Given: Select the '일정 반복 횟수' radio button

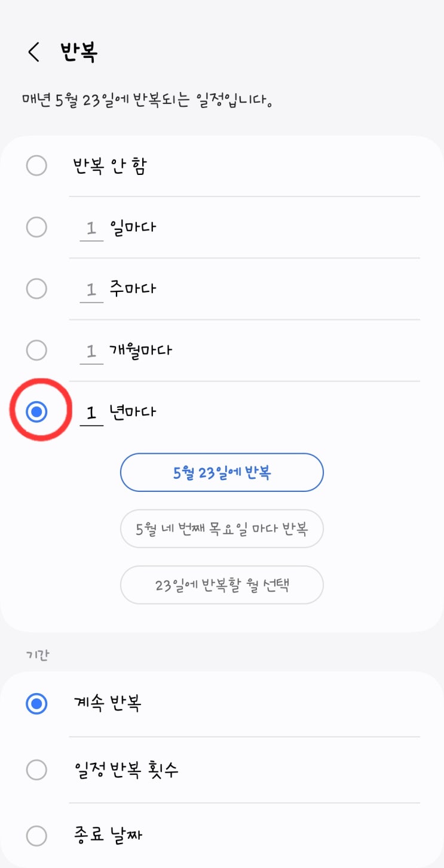Looking at the screenshot, I should [36, 770].
